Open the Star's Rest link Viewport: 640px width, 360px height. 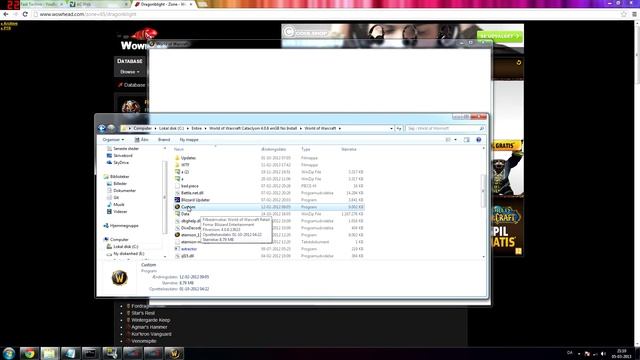pos(143,313)
